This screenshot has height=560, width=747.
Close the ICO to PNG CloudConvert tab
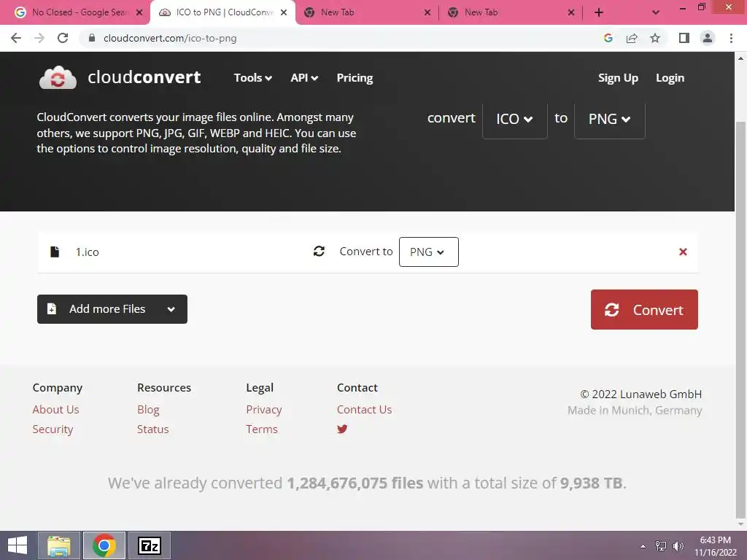tap(284, 12)
